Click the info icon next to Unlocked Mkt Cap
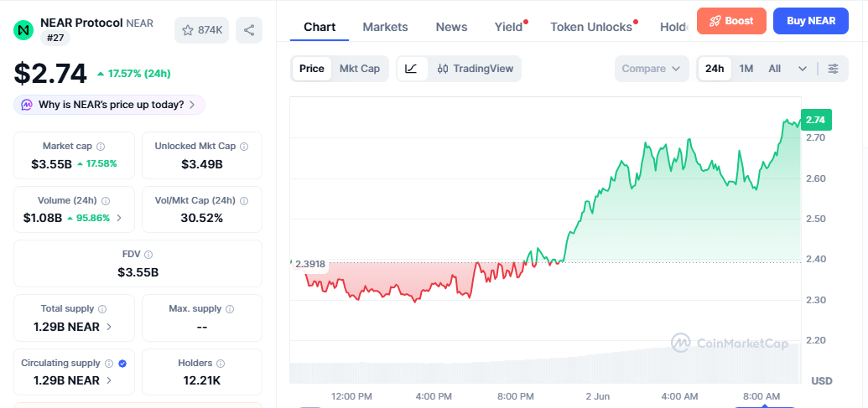The height and width of the screenshot is (408, 868). pos(244,147)
